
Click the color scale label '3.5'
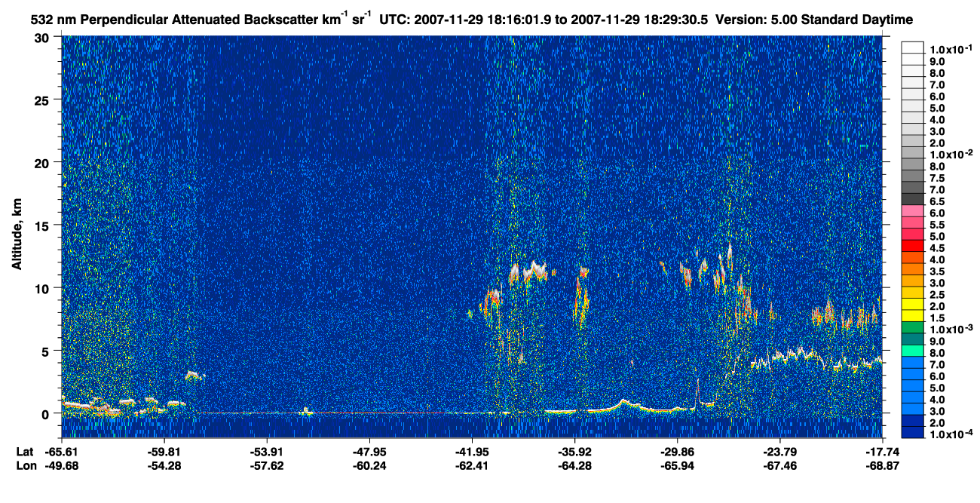click(936, 271)
